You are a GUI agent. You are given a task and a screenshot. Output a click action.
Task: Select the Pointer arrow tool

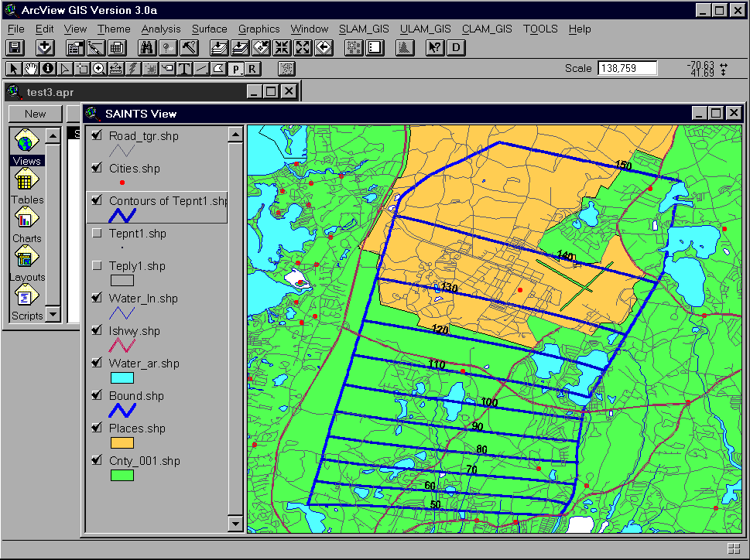tap(14, 69)
